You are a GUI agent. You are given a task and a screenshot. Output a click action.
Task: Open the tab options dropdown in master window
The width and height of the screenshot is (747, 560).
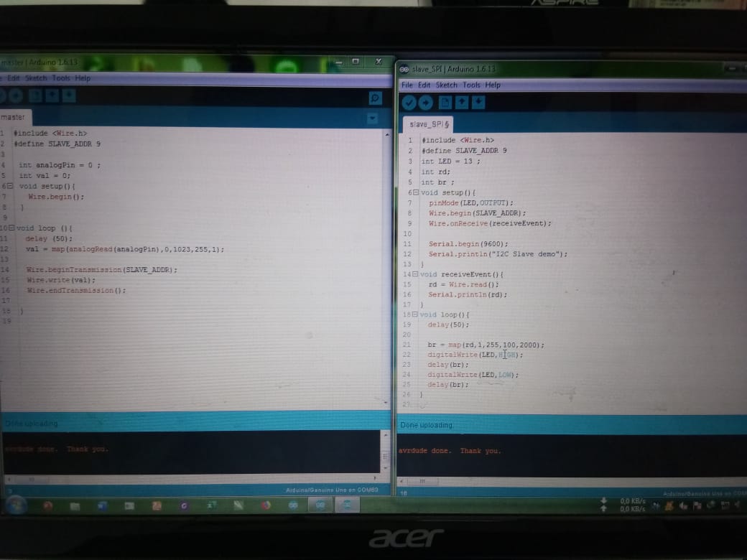pyautogui.click(x=373, y=118)
